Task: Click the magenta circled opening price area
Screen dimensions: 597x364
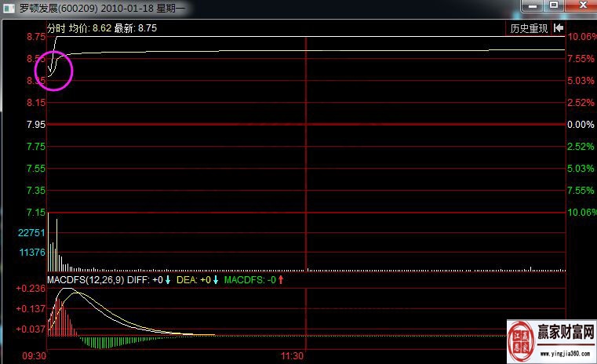Action: [x=54, y=71]
